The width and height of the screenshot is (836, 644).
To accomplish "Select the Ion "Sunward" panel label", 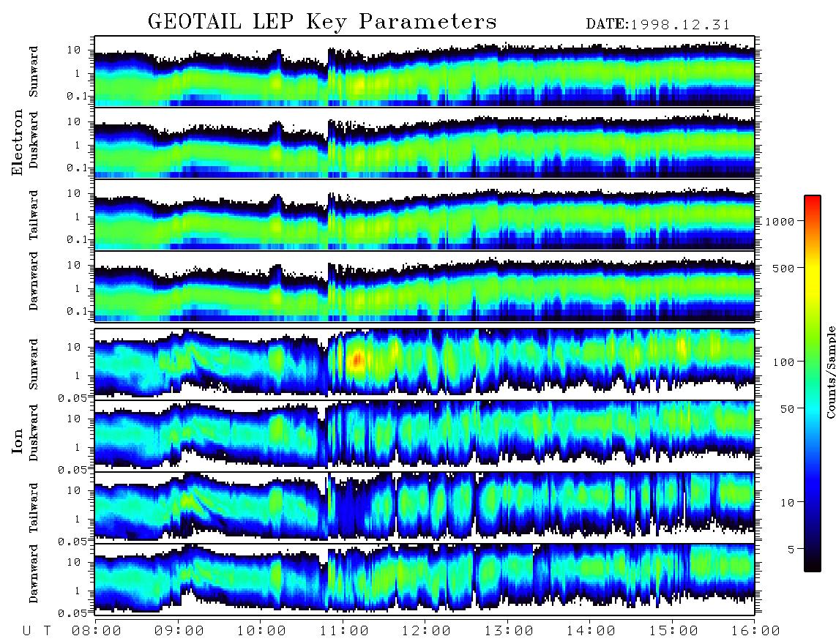I will coord(34,364).
